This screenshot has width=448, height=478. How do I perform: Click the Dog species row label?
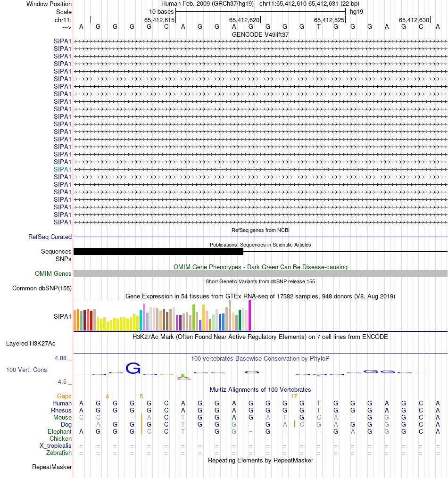[66, 425]
